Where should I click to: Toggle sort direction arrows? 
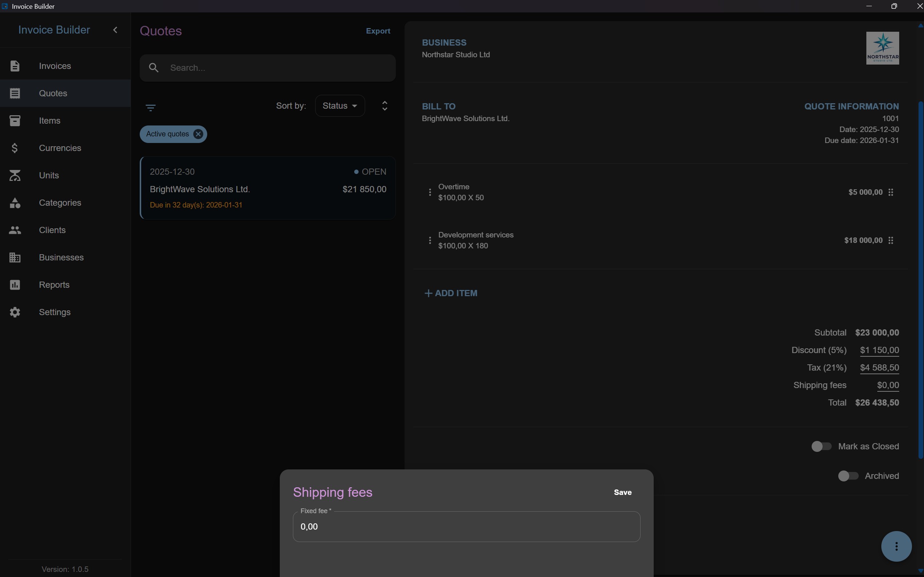pyautogui.click(x=385, y=106)
